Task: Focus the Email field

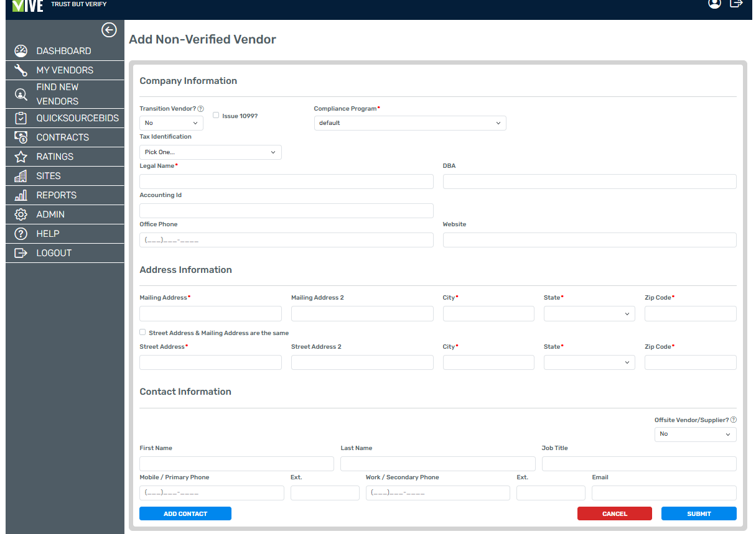Action: 664,493
